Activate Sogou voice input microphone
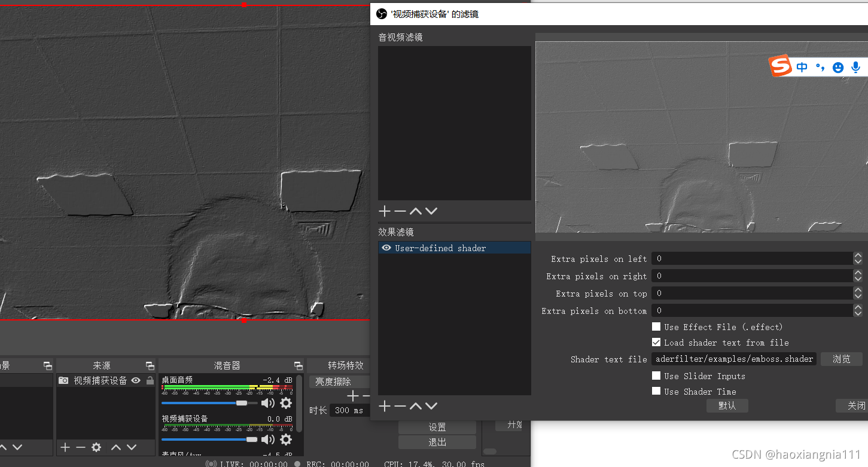The height and width of the screenshot is (467, 868). 856,68
